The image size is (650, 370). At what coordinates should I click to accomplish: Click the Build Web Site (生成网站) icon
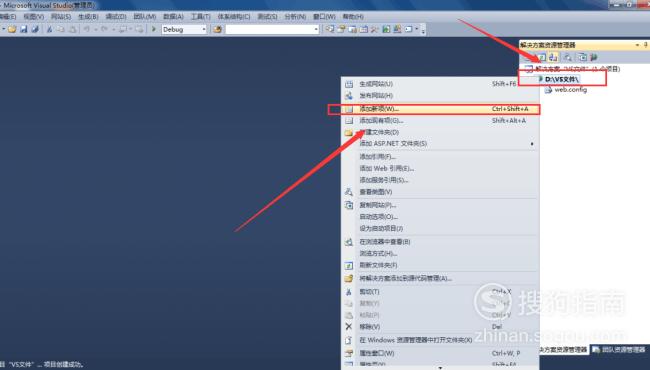coord(349,84)
